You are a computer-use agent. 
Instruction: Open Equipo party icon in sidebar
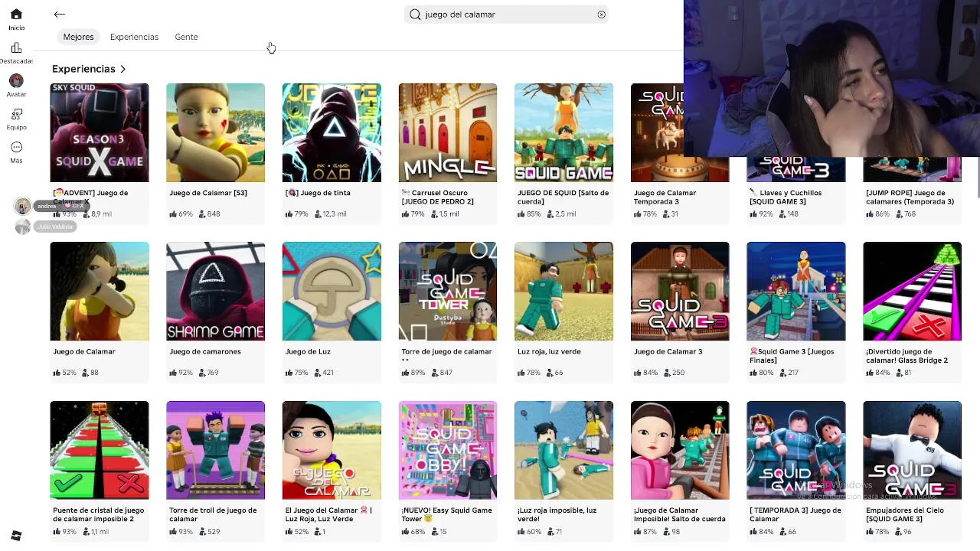pos(16,119)
